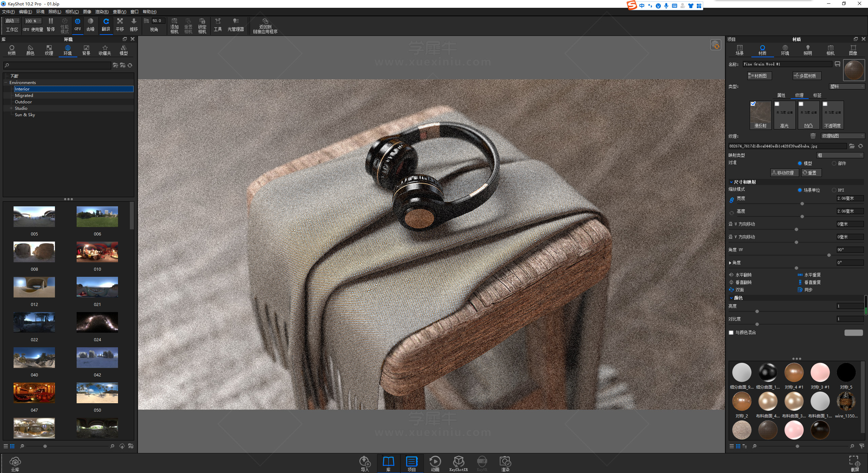
Task: Collapse the 颜色 section
Action: 731,298
